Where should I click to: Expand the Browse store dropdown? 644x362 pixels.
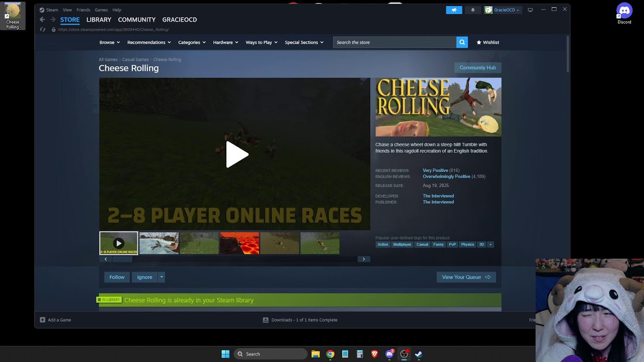(x=109, y=42)
